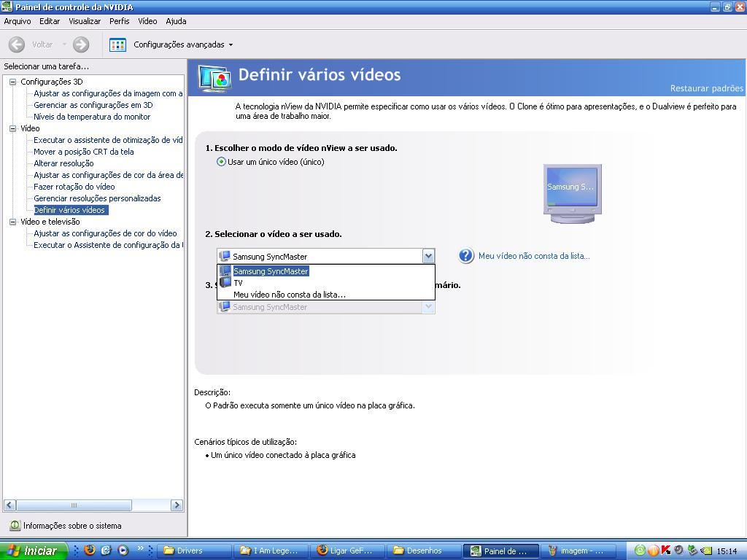Click the system information icon

coord(15,525)
